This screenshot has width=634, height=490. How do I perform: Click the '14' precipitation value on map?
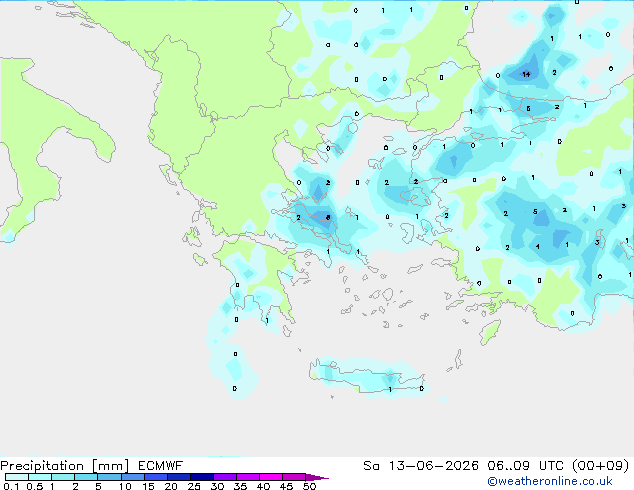point(526,74)
